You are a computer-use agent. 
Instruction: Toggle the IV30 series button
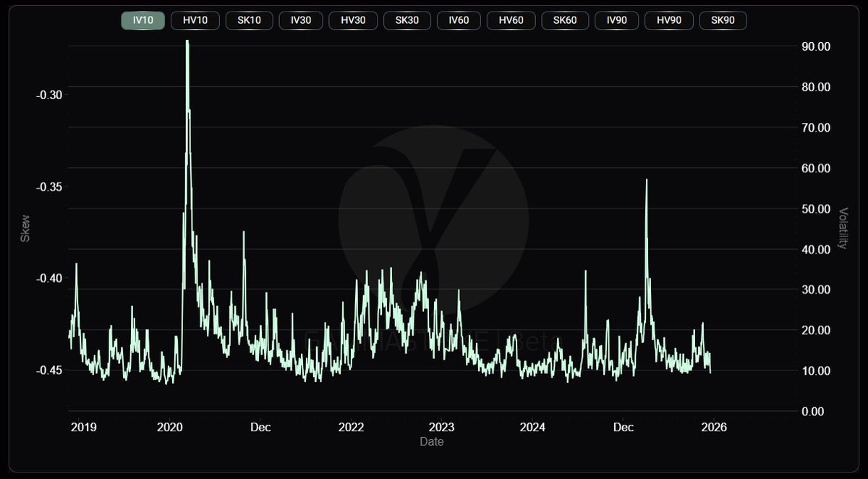click(x=301, y=20)
